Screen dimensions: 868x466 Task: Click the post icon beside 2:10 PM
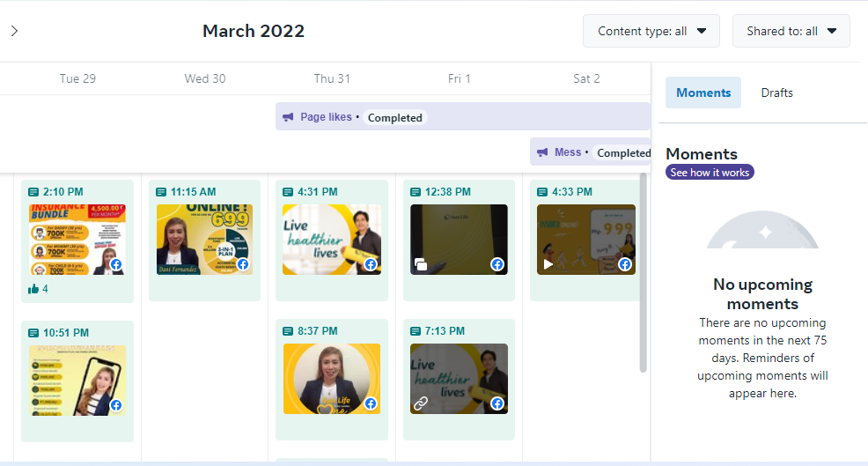coord(33,192)
